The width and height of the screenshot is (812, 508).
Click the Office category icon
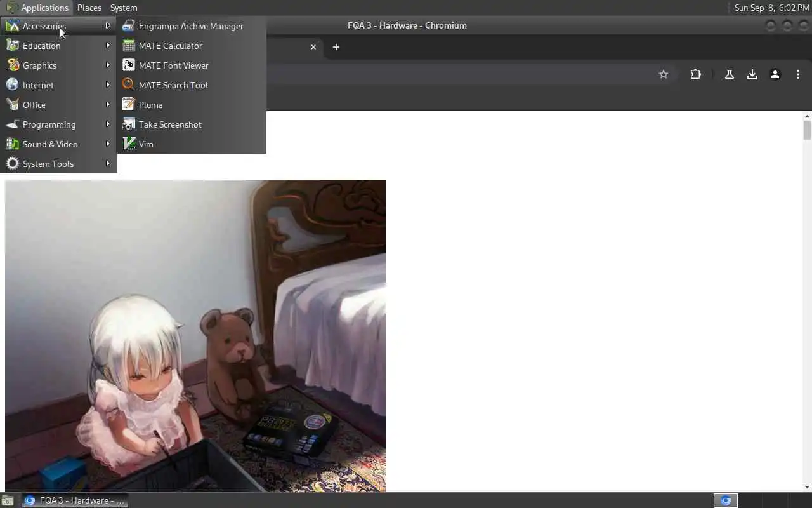tap(12, 105)
